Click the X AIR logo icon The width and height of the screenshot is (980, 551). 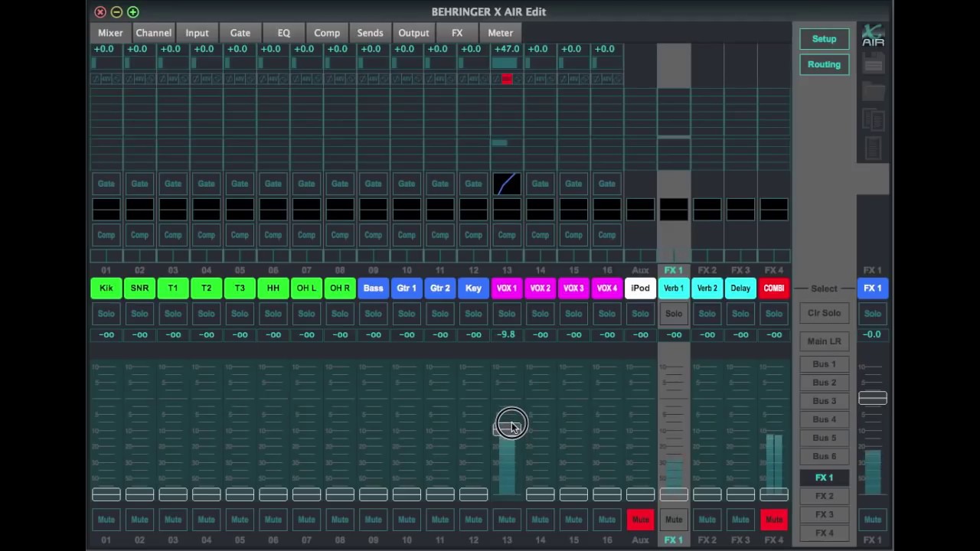coord(873,35)
